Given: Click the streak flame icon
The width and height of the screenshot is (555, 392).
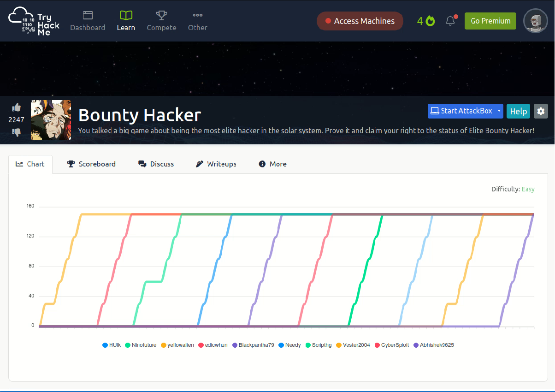Looking at the screenshot, I should [431, 21].
